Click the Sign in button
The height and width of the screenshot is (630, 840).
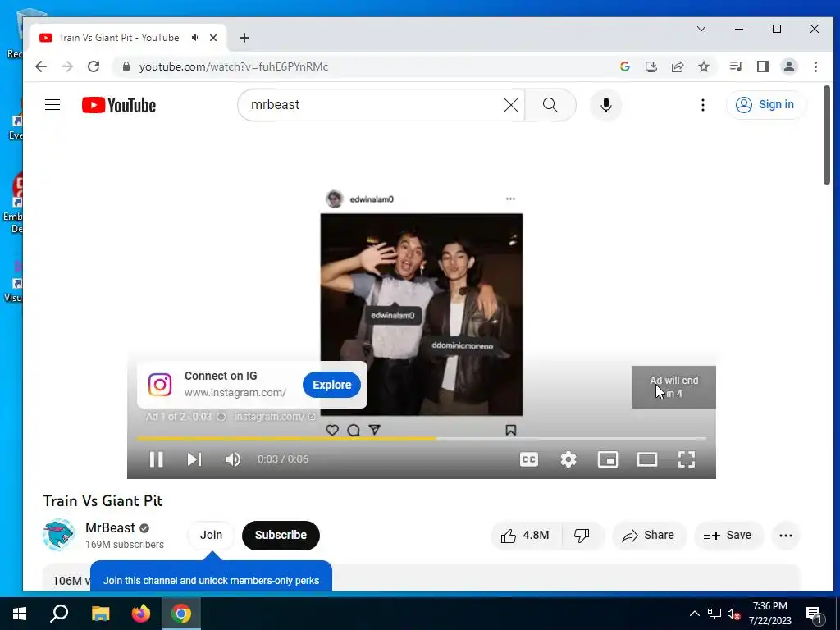(765, 104)
